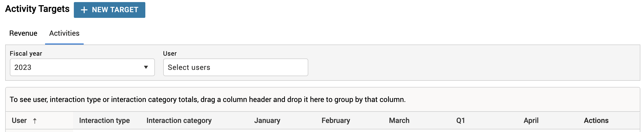Screen dimensions: 644x132
Task: Select the February column header
Action: coord(336,121)
